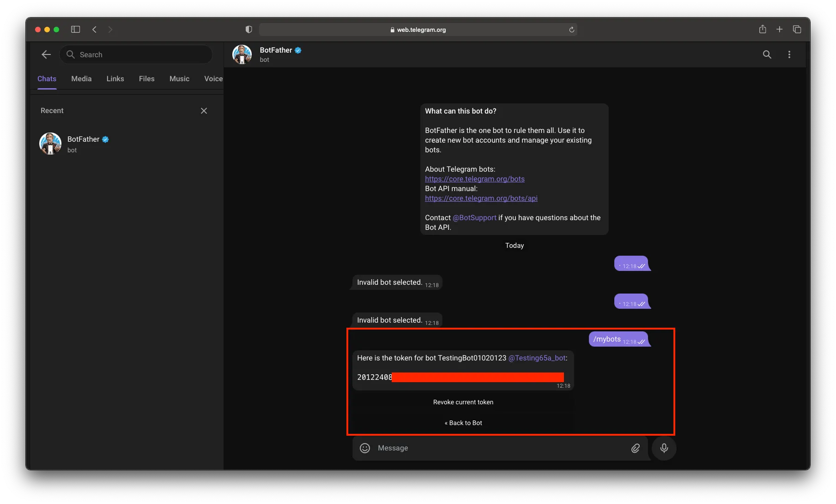This screenshot has height=504, width=836.
Task: Click the BotFather name in chat header
Action: click(x=276, y=50)
